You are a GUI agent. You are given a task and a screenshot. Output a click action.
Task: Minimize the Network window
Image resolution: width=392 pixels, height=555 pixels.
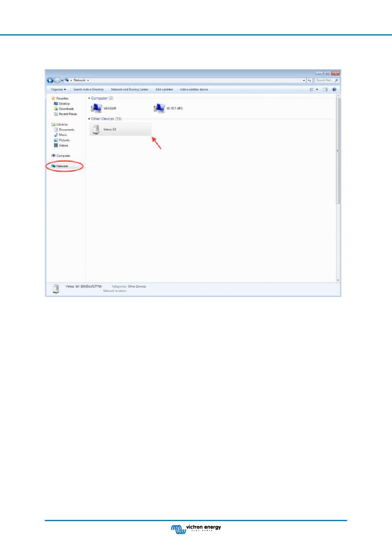(x=319, y=74)
